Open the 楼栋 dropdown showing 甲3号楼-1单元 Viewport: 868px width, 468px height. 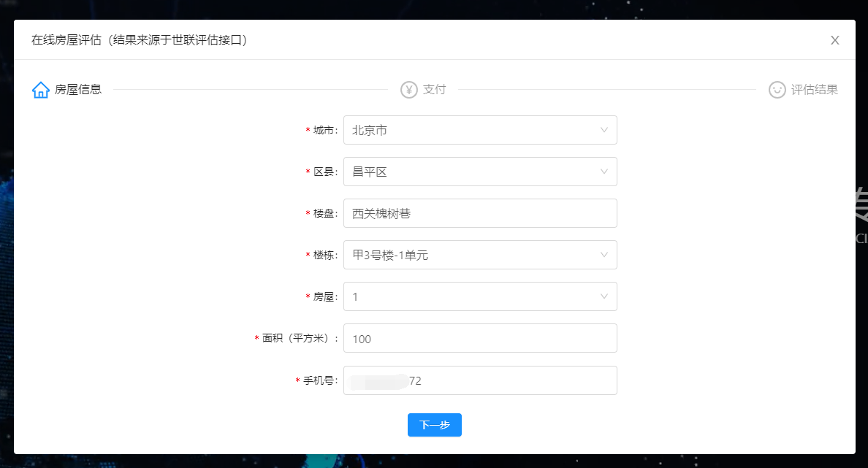coord(480,255)
